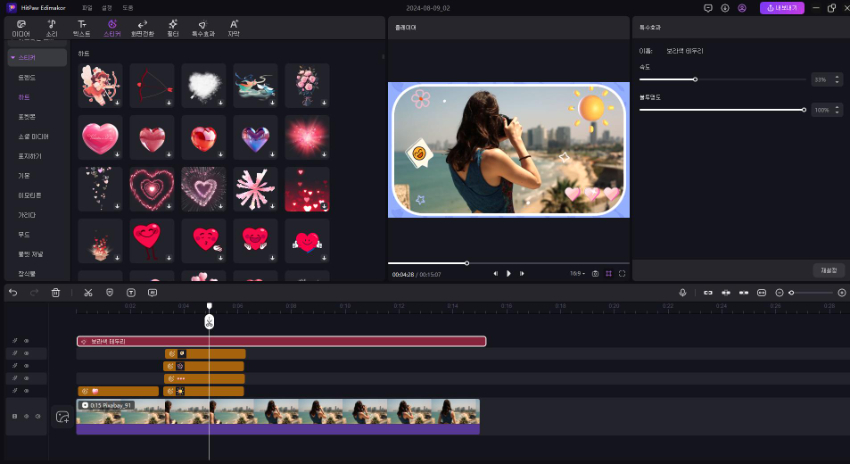The width and height of the screenshot is (850, 464).
Task: Select the cupid sticker thumbnail
Action: point(100,86)
